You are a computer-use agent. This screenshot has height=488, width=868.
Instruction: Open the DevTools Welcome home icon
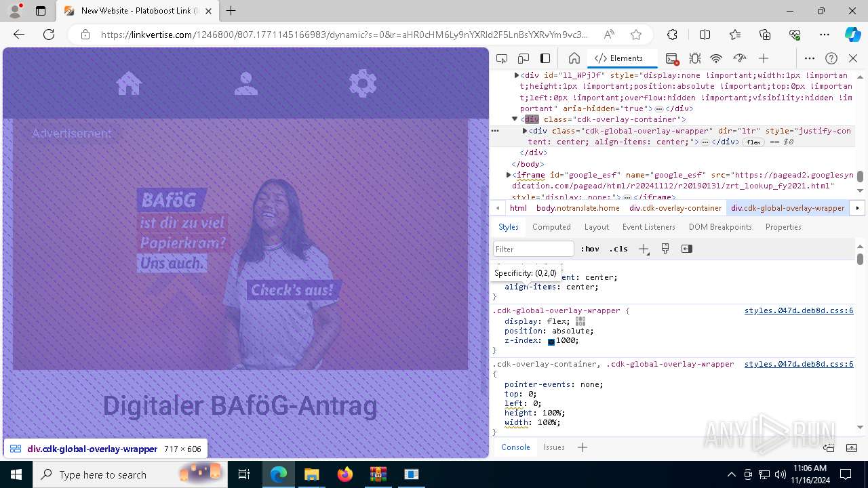click(x=574, y=58)
